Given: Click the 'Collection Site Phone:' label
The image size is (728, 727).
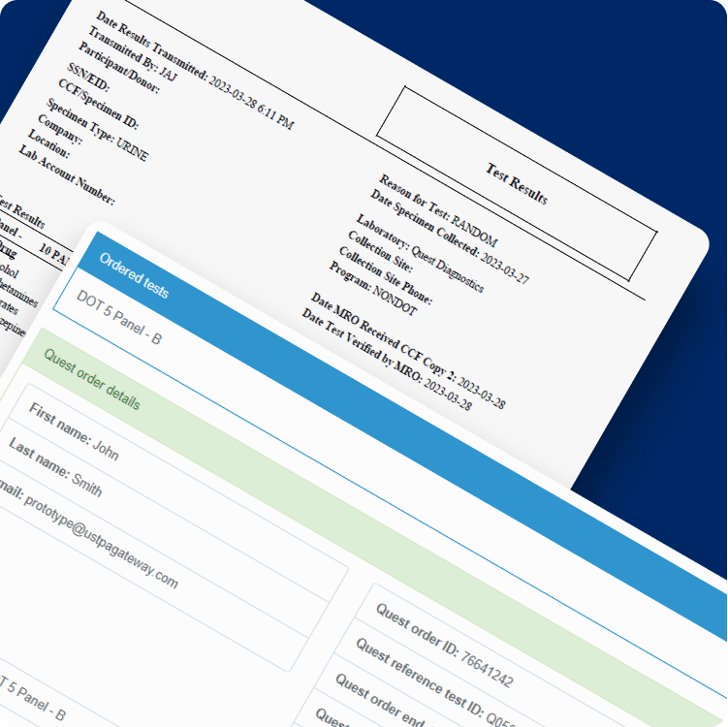Looking at the screenshot, I should coord(386,275).
